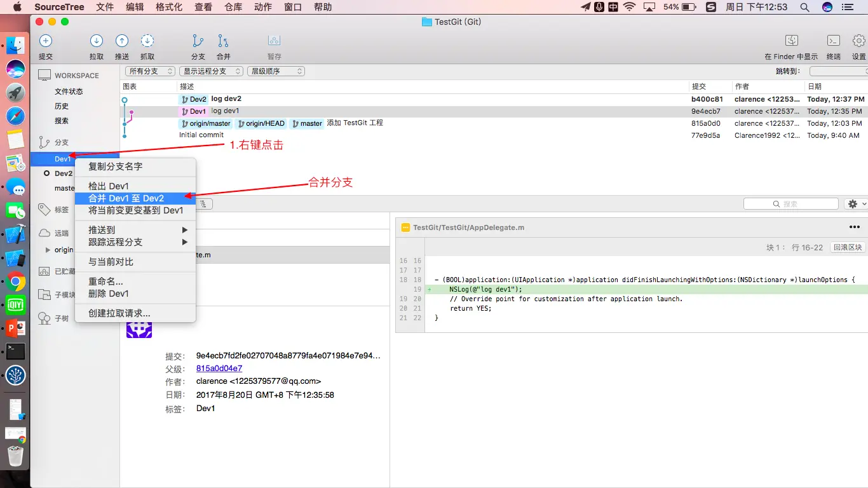Open the 层级顺序 dropdown
This screenshot has width=868, height=488.
(276, 71)
